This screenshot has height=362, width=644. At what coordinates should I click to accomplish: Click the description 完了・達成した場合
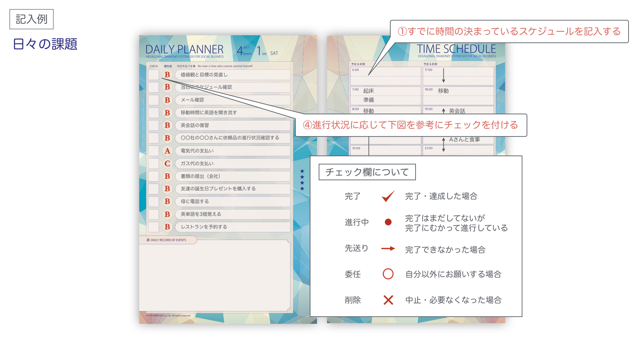441,196
